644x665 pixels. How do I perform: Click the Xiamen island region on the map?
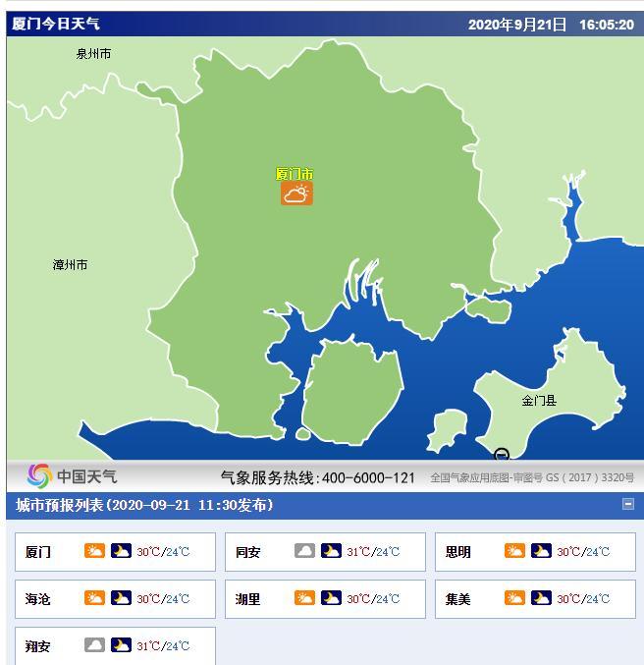[x=351, y=392]
